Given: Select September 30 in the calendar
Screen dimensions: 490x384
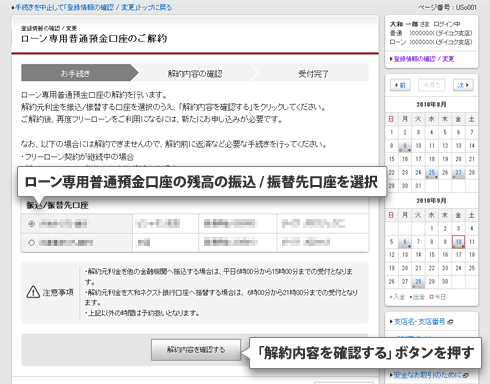Looking at the screenshot, I should (x=445, y=282).
